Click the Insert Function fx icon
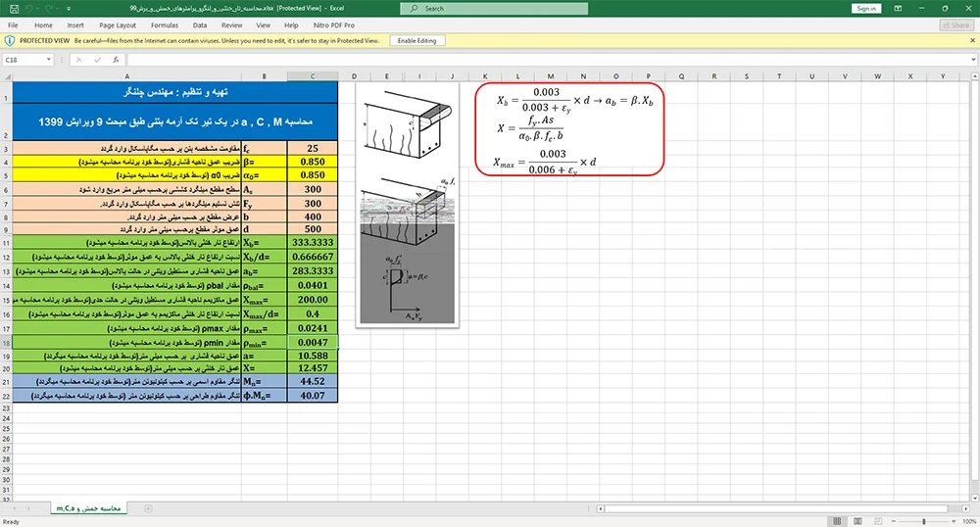 [x=116, y=60]
